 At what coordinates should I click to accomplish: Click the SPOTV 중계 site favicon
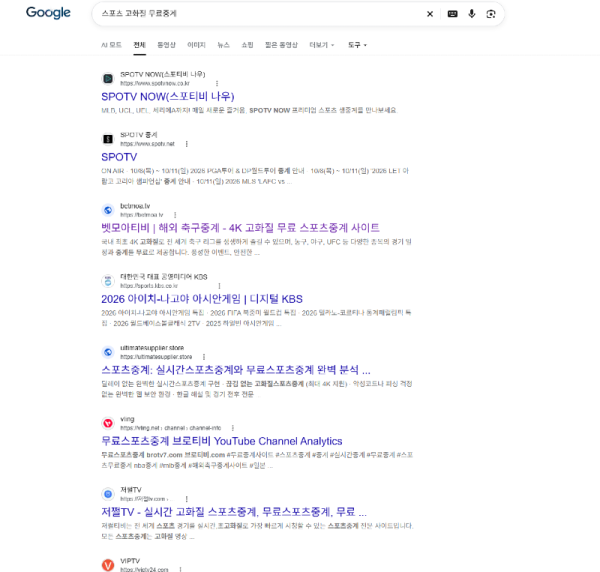[x=108, y=139]
